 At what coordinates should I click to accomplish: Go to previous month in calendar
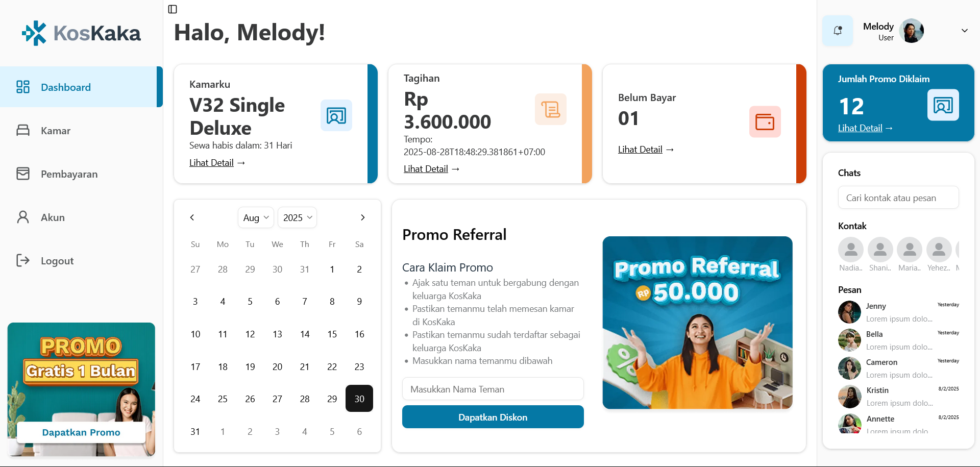pyautogui.click(x=192, y=217)
